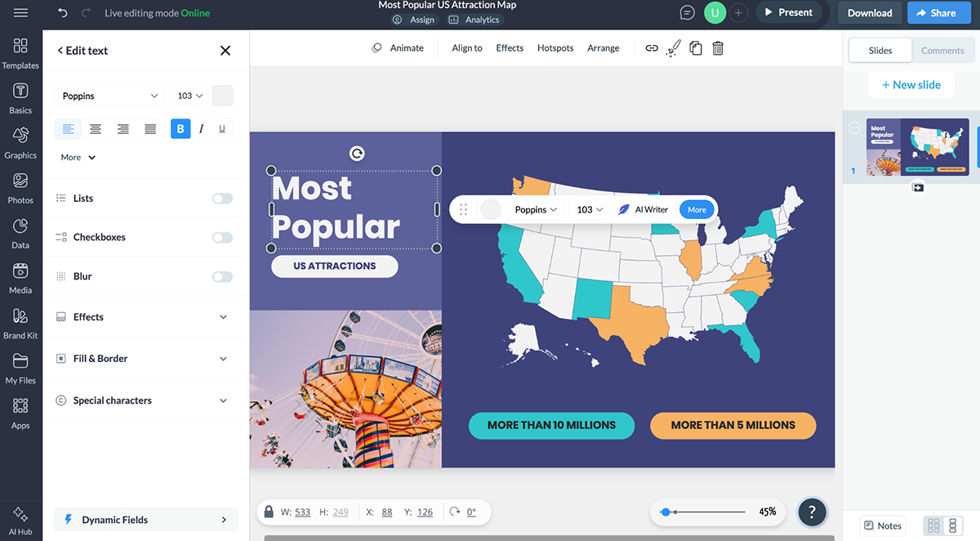
Task: Enable the Lists toggle
Action: point(222,199)
